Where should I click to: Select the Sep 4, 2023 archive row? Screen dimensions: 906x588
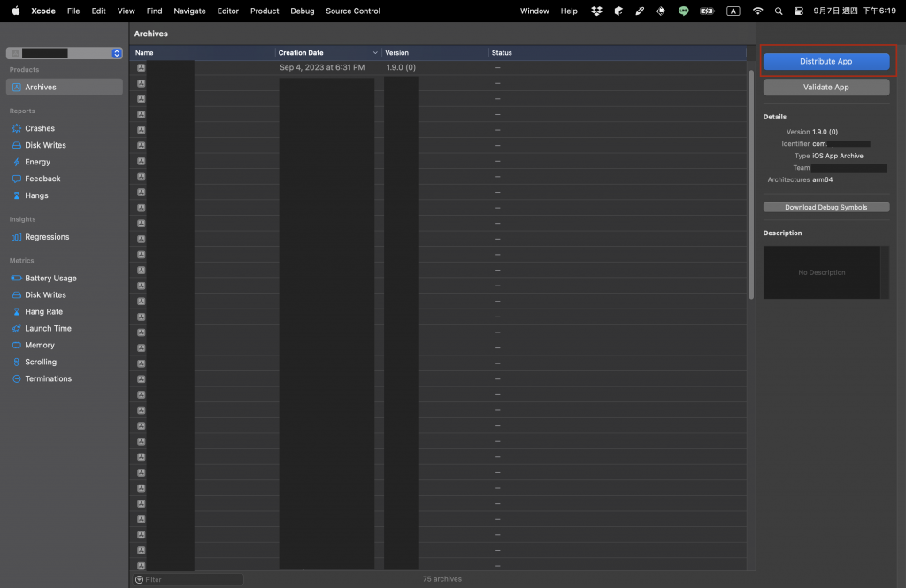coord(438,67)
